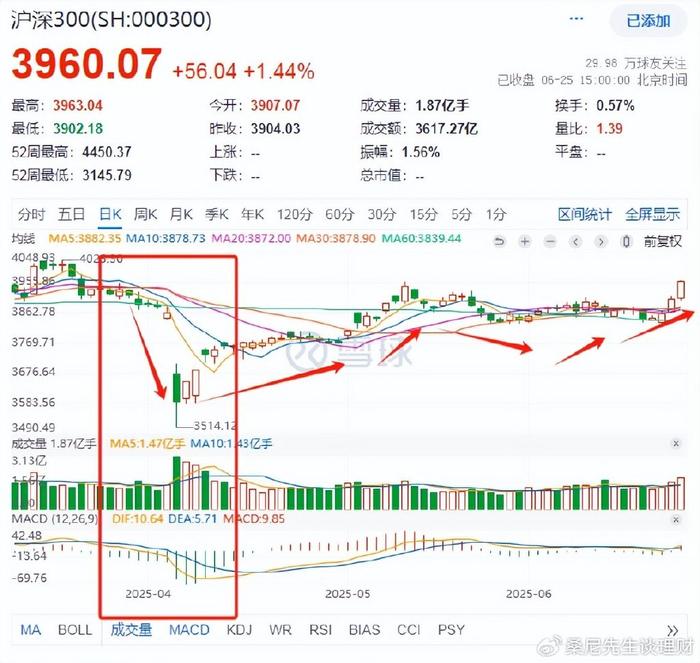Select the 日K daily candlestick tab
This screenshot has height=663, width=700.
click(x=110, y=214)
